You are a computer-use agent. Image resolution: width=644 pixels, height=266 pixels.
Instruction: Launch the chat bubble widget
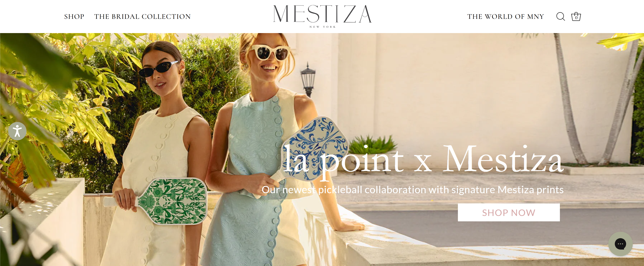tap(620, 244)
